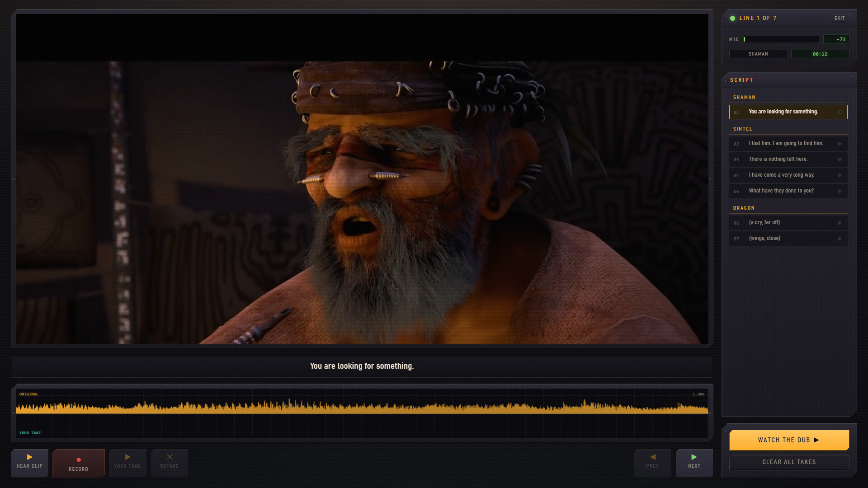Click the mic level meter

pos(781,39)
